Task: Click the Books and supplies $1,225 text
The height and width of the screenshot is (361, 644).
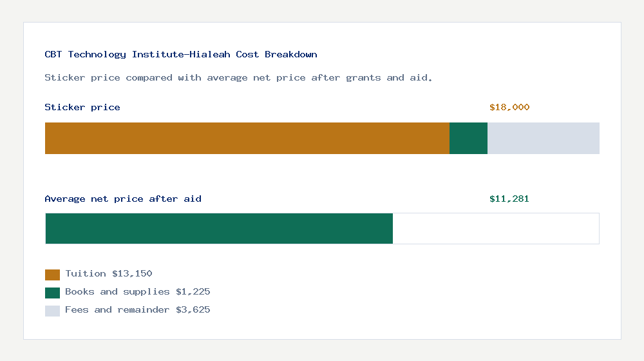Action: click(138, 292)
